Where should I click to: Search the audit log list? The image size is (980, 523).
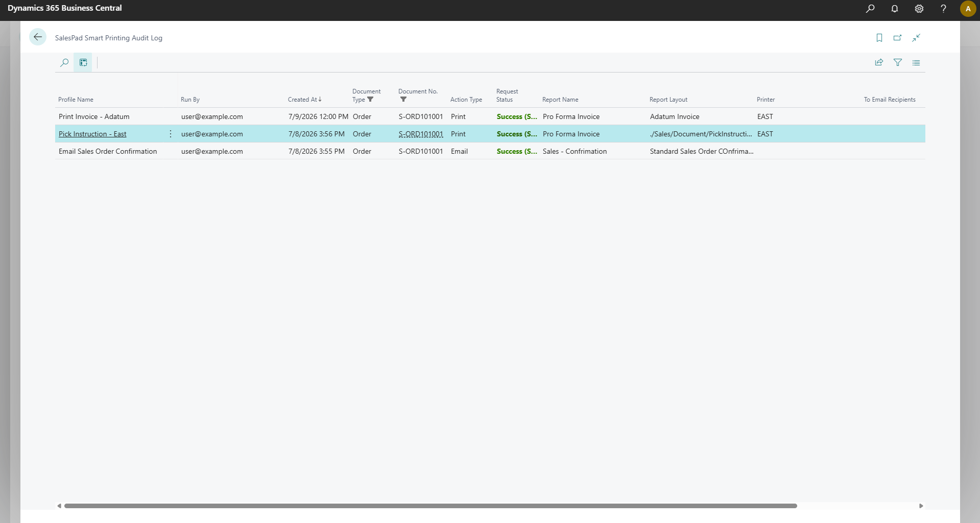[64, 63]
